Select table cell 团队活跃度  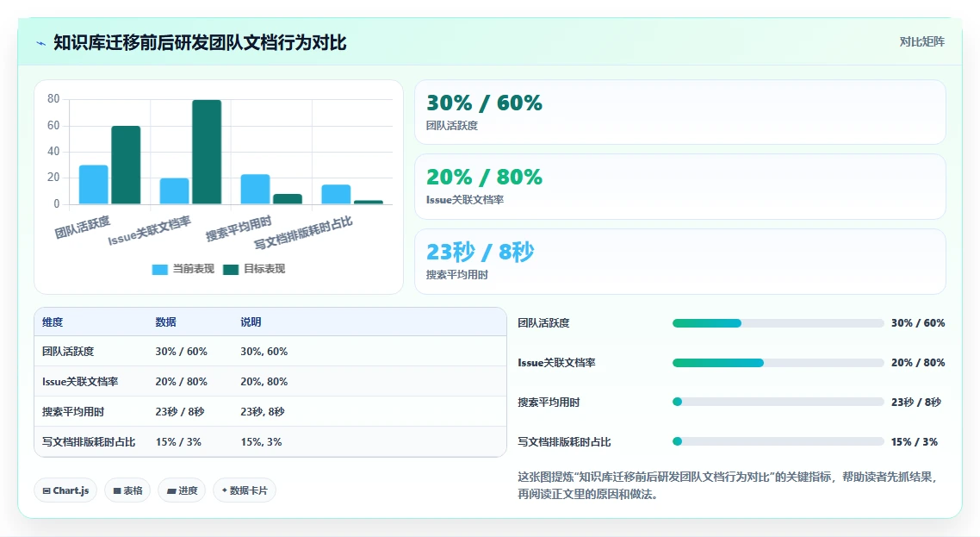click(68, 352)
